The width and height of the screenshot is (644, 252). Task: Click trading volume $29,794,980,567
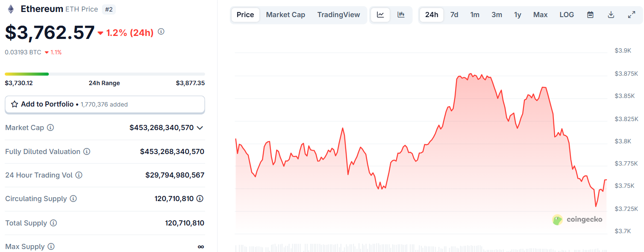(x=175, y=175)
